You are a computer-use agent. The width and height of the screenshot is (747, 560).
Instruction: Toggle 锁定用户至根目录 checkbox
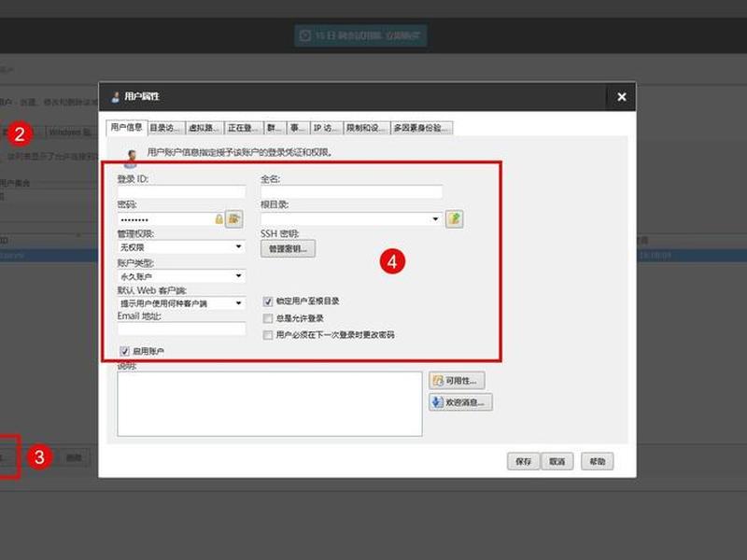click(x=268, y=301)
